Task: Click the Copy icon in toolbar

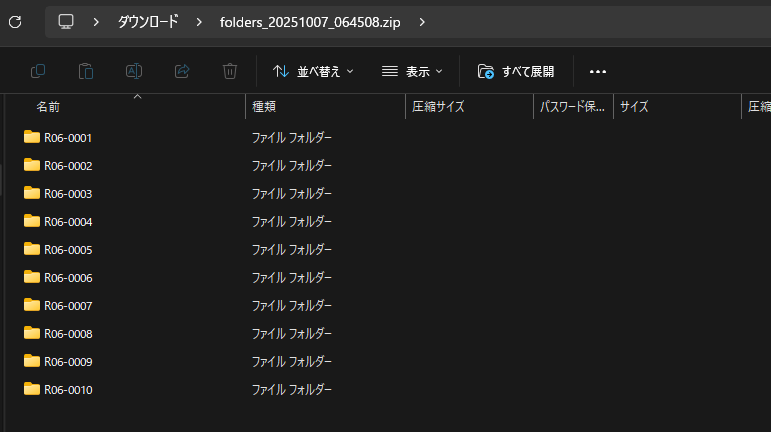Action: (38, 71)
